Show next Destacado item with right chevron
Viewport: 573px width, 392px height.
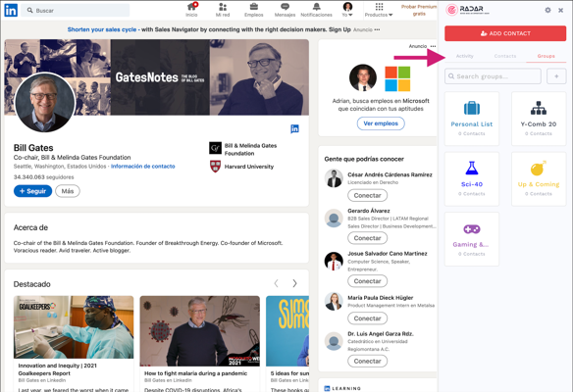coord(294,283)
